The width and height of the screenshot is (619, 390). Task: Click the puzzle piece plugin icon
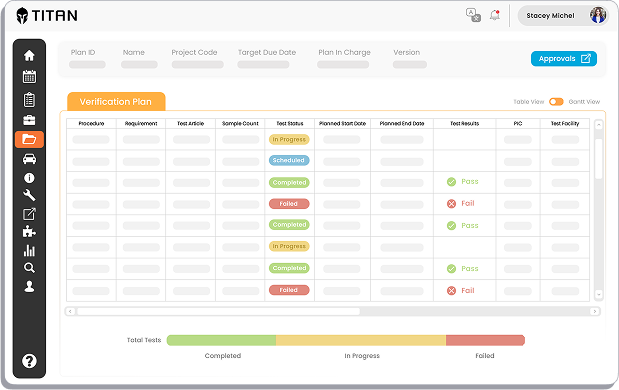pos(29,231)
